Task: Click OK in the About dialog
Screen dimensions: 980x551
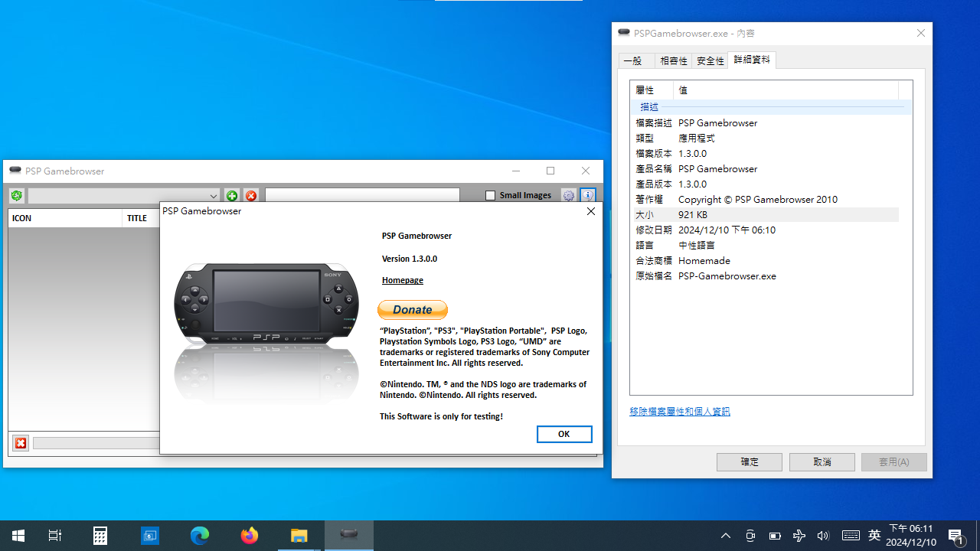Action: coord(564,434)
